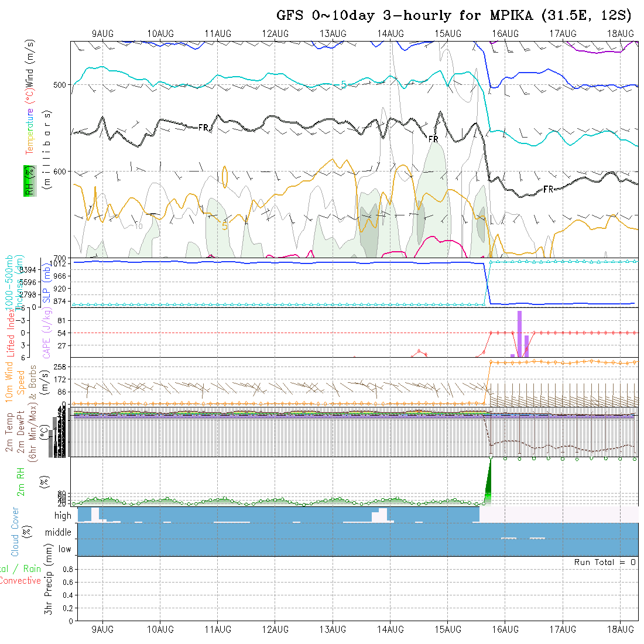Click the 258 wind speed axis value
Image resolution: width=644 pixels, height=644 pixels.
click(60, 367)
